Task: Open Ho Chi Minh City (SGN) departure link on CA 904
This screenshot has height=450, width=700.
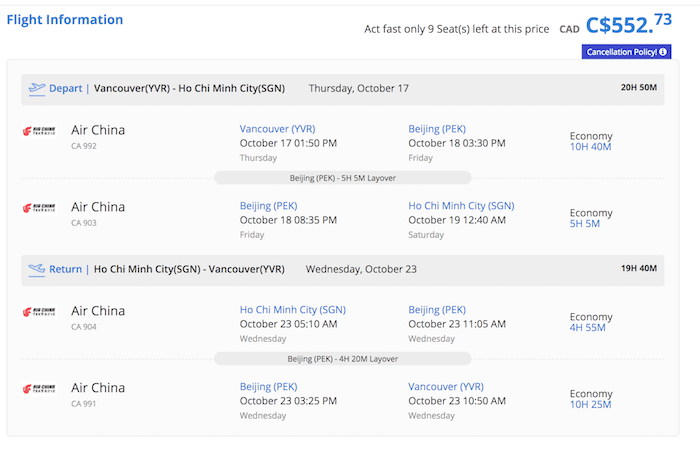Action: click(x=293, y=310)
